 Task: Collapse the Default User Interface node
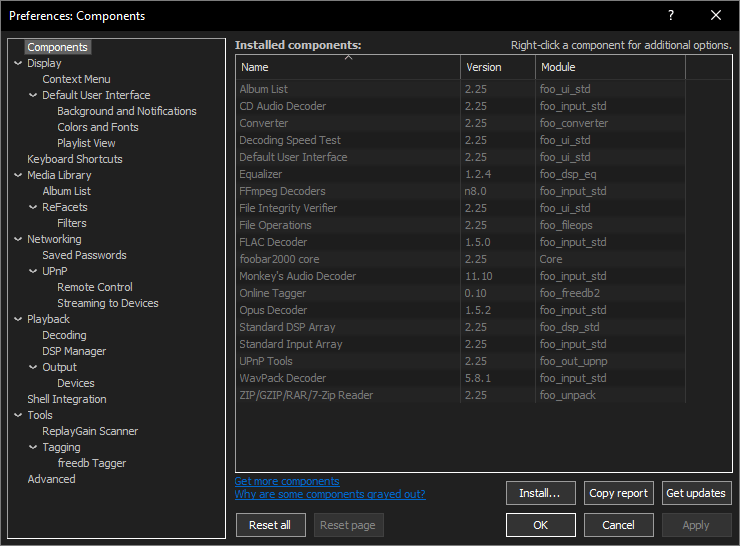(33, 95)
